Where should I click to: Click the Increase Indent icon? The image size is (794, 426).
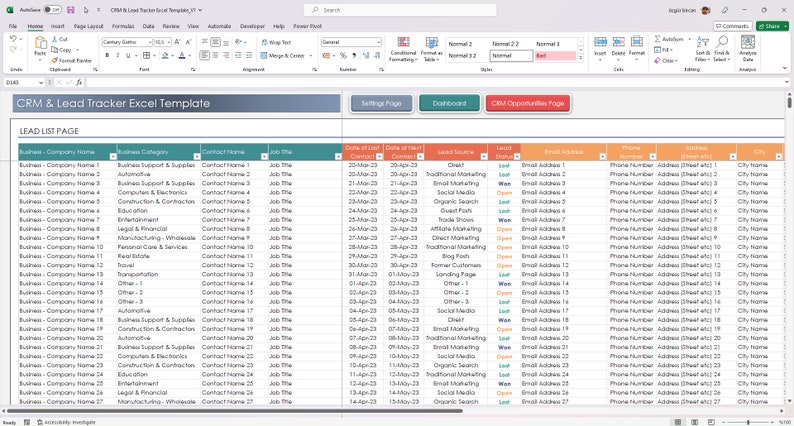coord(249,55)
